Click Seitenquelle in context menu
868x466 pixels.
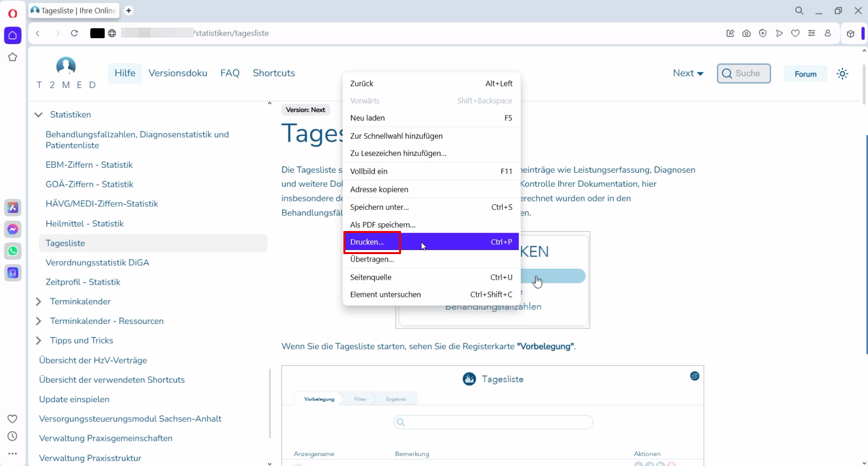[370, 277]
